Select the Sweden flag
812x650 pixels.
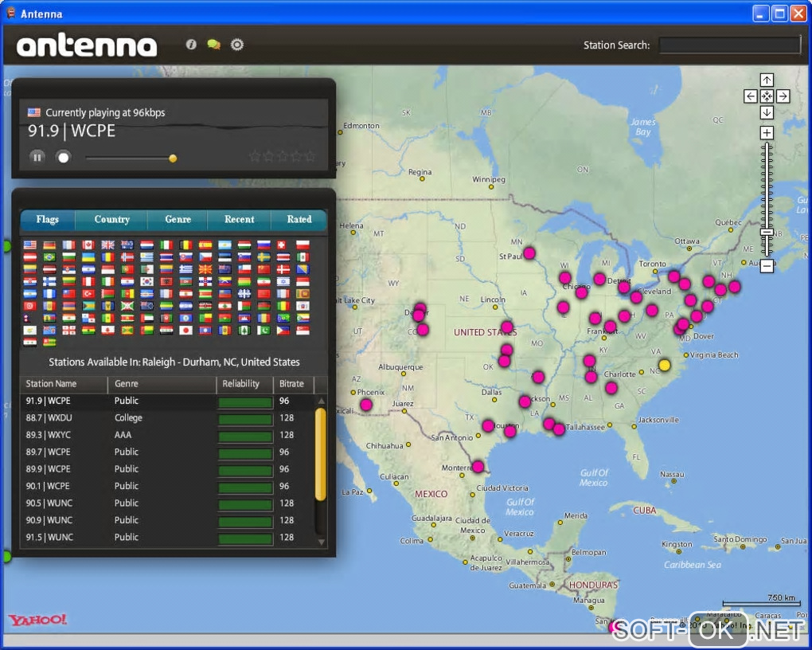click(264, 257)
